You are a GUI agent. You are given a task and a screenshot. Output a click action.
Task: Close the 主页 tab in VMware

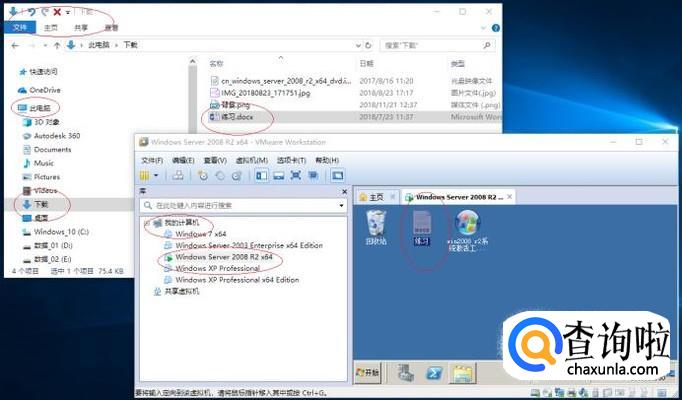pos(392,197)
